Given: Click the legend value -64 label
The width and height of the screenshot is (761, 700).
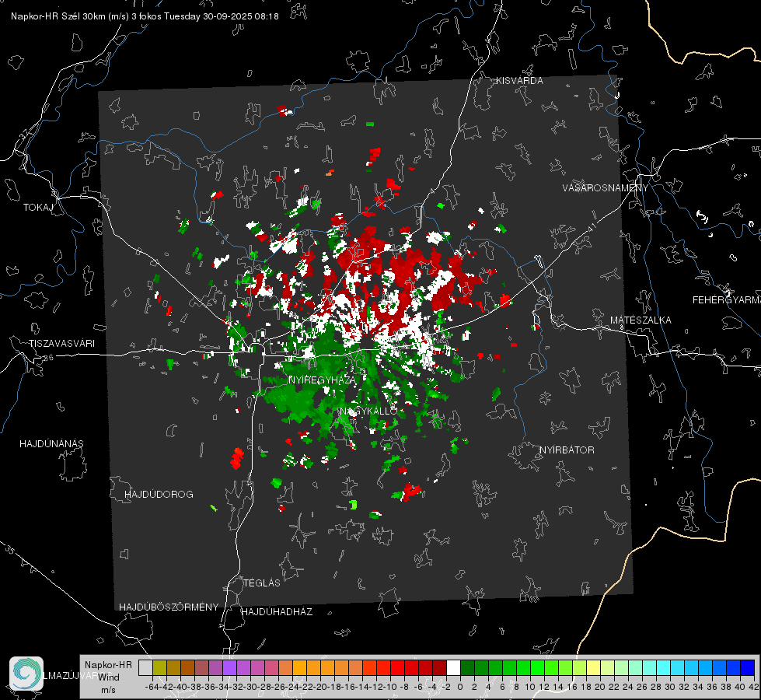Looking at the screenshot, I should 152,687.
